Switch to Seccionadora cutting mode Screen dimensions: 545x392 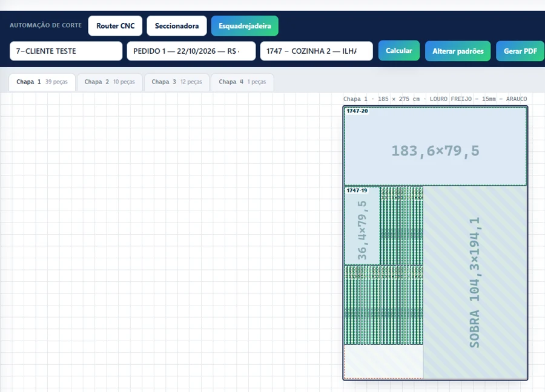[177, 25]
